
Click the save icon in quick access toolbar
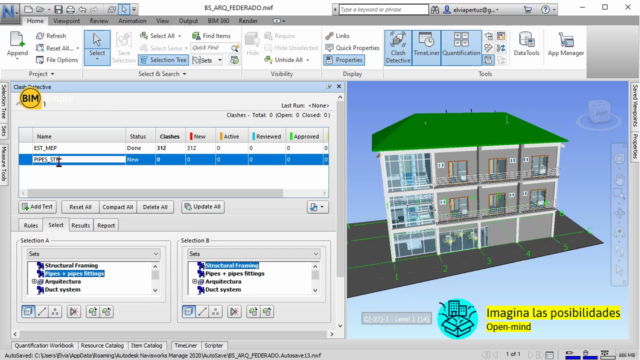(58, 9)
